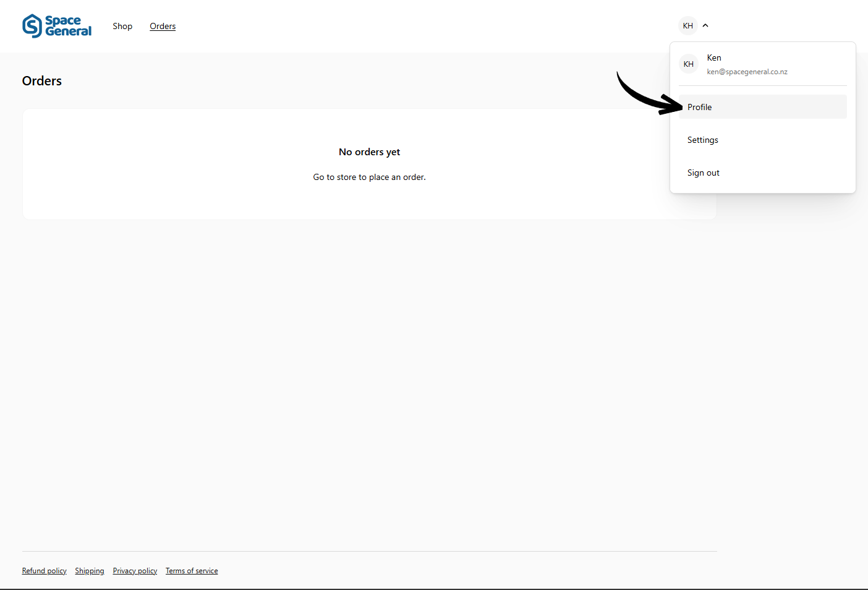Open the Refund policy footer link
The width and height of the screenshot is (868, 590).
(x=44, y=571)
